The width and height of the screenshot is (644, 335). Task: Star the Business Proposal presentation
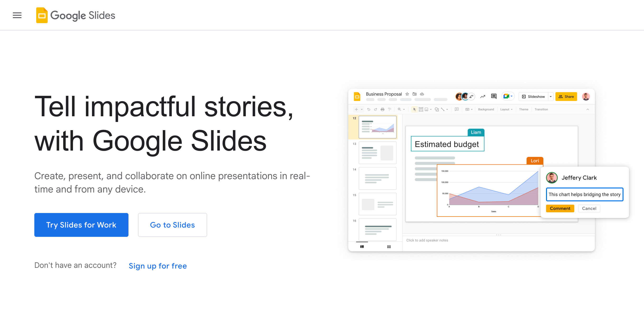[x=407, y=94]
